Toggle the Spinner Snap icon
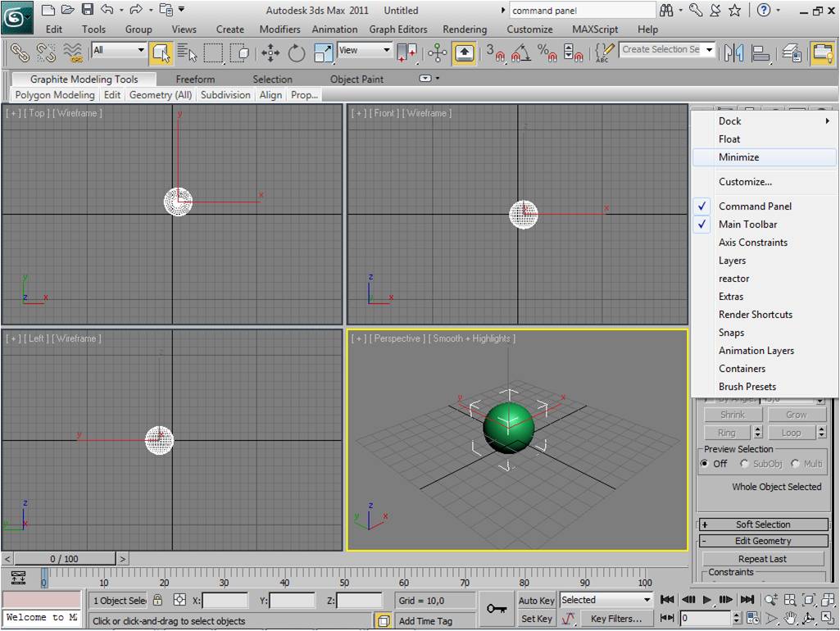Screen dimensions: 840x631 click(x=573, y=52)
